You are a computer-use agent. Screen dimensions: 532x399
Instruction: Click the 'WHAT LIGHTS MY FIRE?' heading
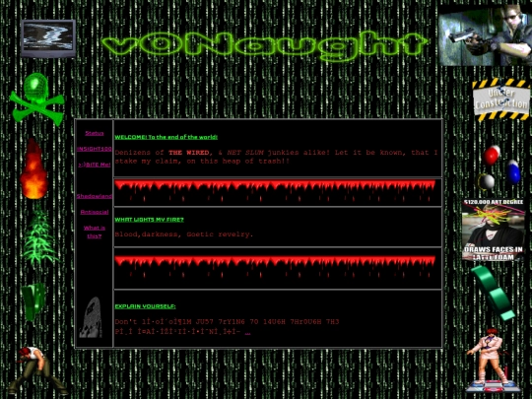click(149, 220)
